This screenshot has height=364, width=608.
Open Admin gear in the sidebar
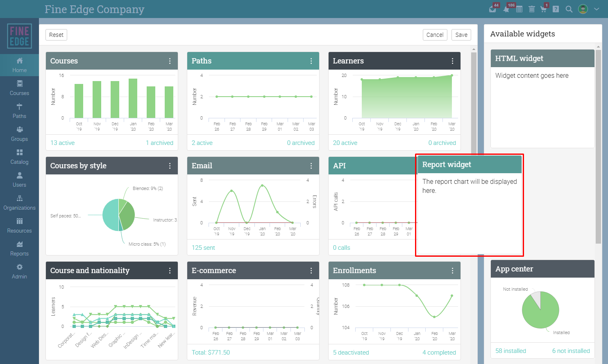point(19,271)
